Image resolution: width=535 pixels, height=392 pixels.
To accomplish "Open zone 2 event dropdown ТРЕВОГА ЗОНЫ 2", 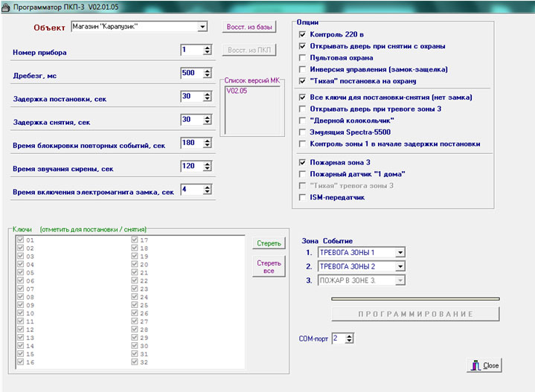I will coord(400,266).
